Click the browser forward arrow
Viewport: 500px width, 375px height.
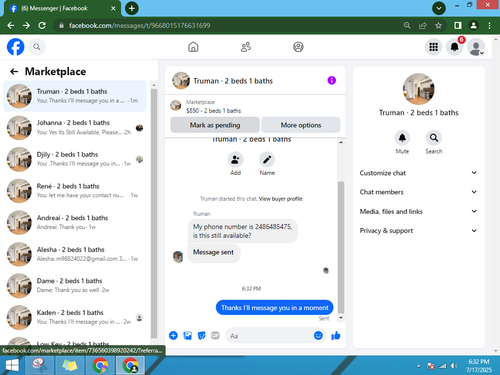(26, 25)
